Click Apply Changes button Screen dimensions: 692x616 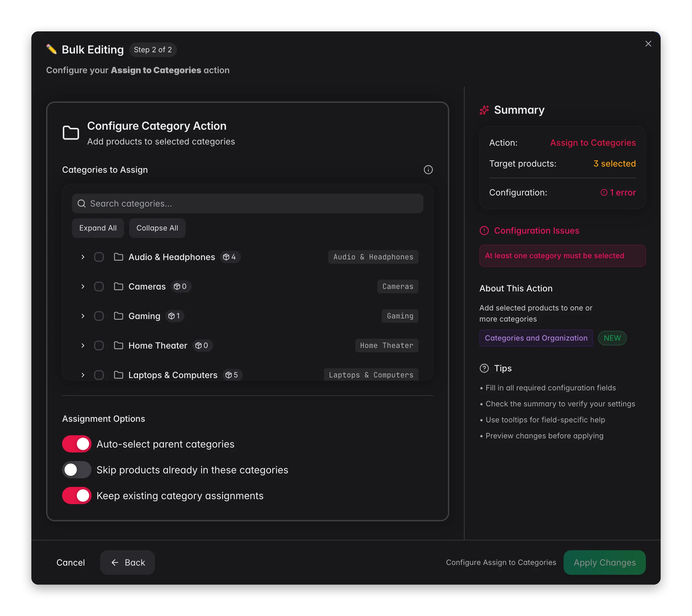point(604,563)
